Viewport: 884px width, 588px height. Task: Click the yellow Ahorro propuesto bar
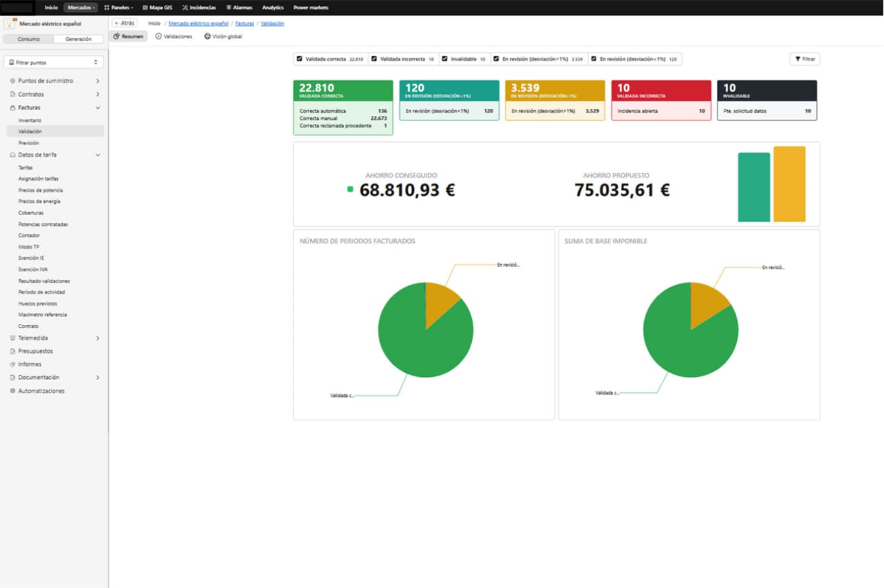[x=789, y=185]
